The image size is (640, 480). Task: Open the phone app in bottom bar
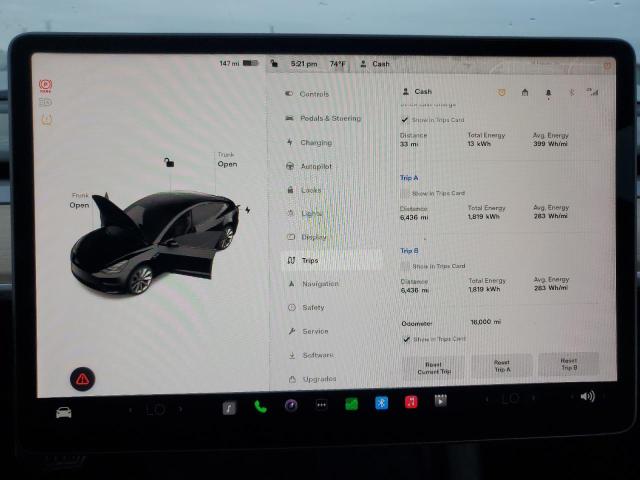260,407
